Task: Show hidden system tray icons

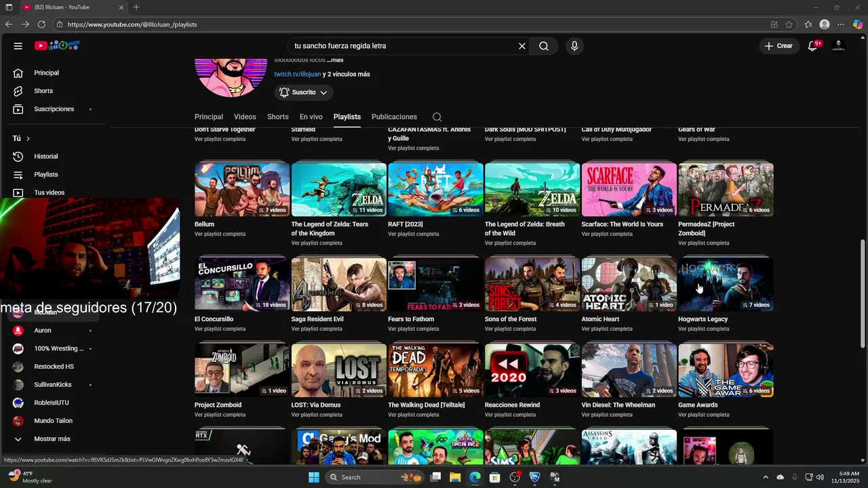Action: coord(766,477)
